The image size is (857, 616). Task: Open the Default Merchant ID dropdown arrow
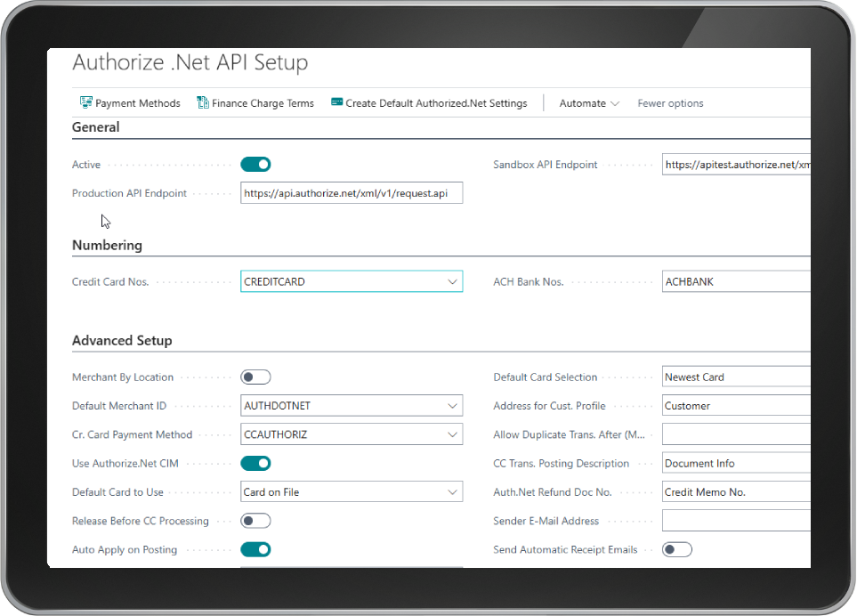[453, 406]
